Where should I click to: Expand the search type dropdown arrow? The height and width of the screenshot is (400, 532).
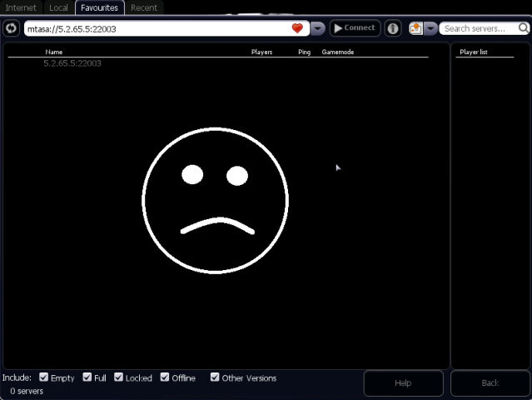[x=430, y=28]
